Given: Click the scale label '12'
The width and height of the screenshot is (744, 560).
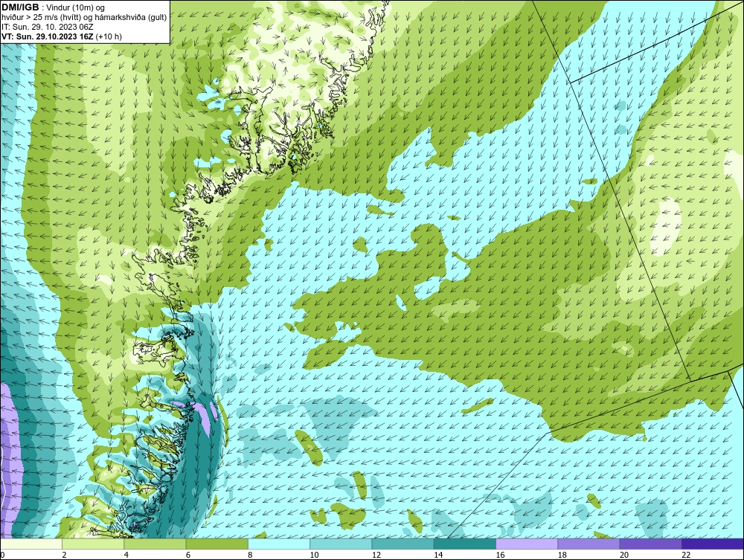Looking at the screenshot, I should [x=376, y=555].
